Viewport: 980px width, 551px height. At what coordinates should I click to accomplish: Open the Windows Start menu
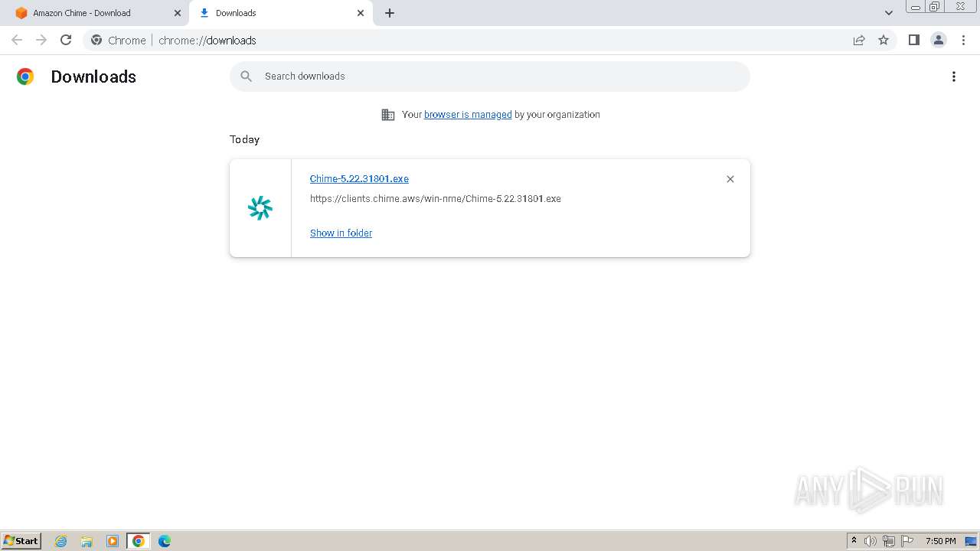point(21,541)
